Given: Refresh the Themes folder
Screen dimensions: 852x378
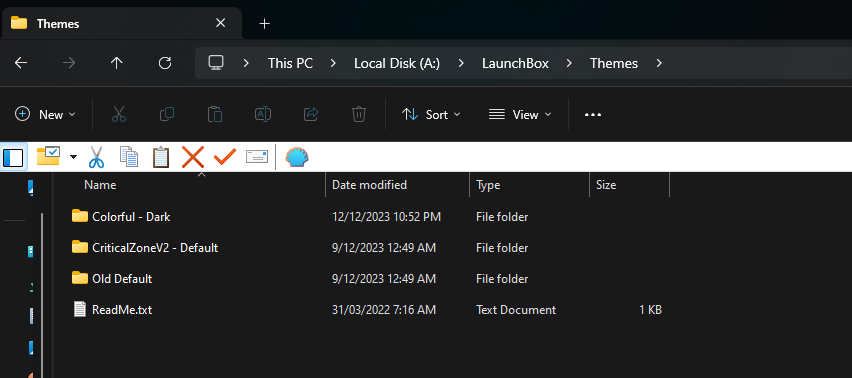Looking at the screenshot, I should [x=165, y=64].
